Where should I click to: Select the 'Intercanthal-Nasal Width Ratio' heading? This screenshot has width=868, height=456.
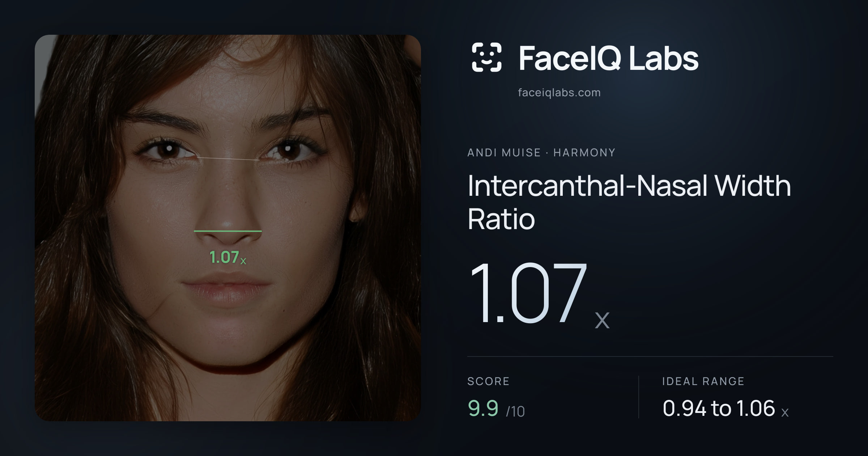[x=629, y=202]
